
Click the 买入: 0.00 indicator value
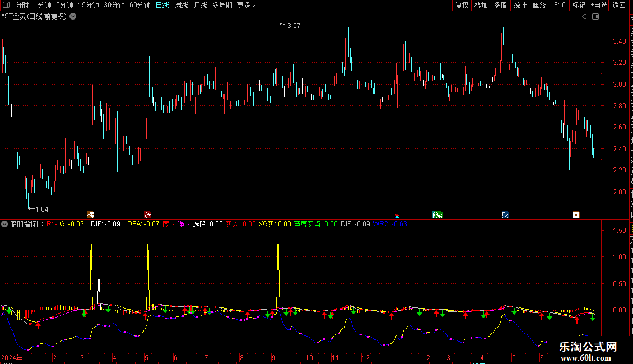point(241,224)
